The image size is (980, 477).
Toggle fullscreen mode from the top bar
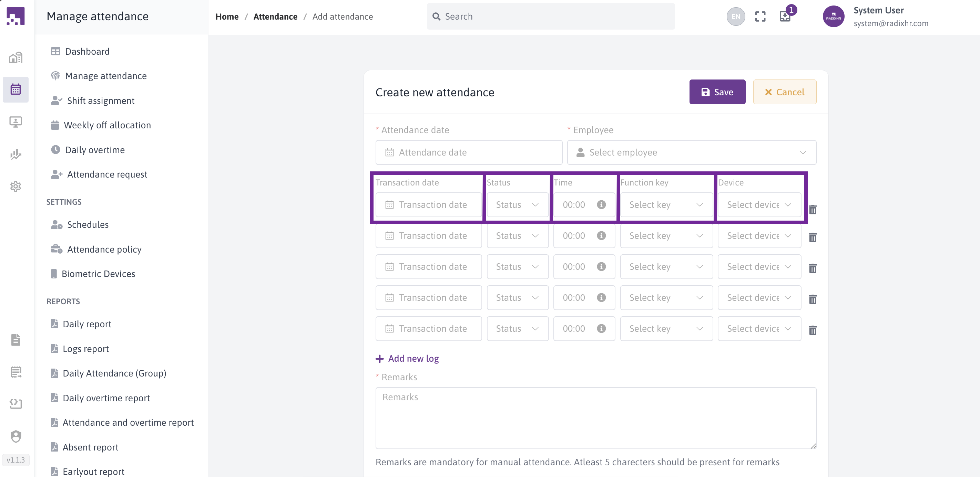760,16
